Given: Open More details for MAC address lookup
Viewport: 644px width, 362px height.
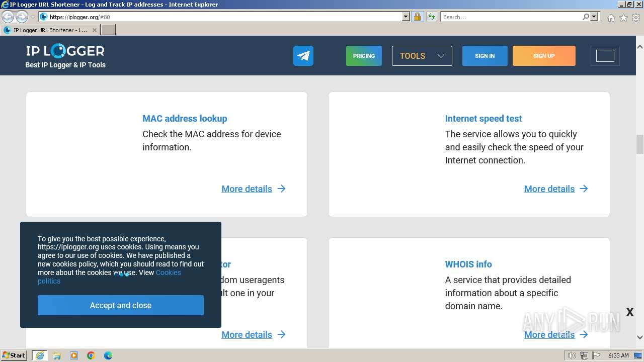Looking at the screenshot, I should coord(254,189).
